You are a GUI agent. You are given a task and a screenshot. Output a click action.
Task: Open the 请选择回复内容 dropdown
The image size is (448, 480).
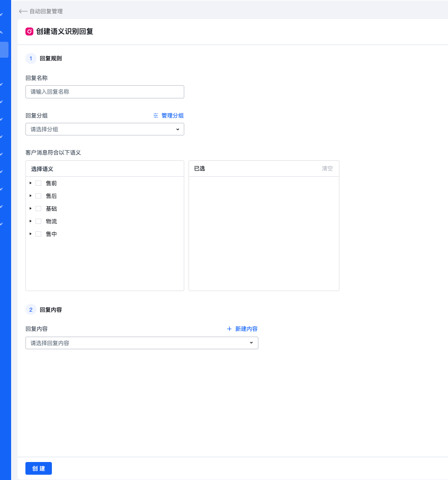[142, 343]
